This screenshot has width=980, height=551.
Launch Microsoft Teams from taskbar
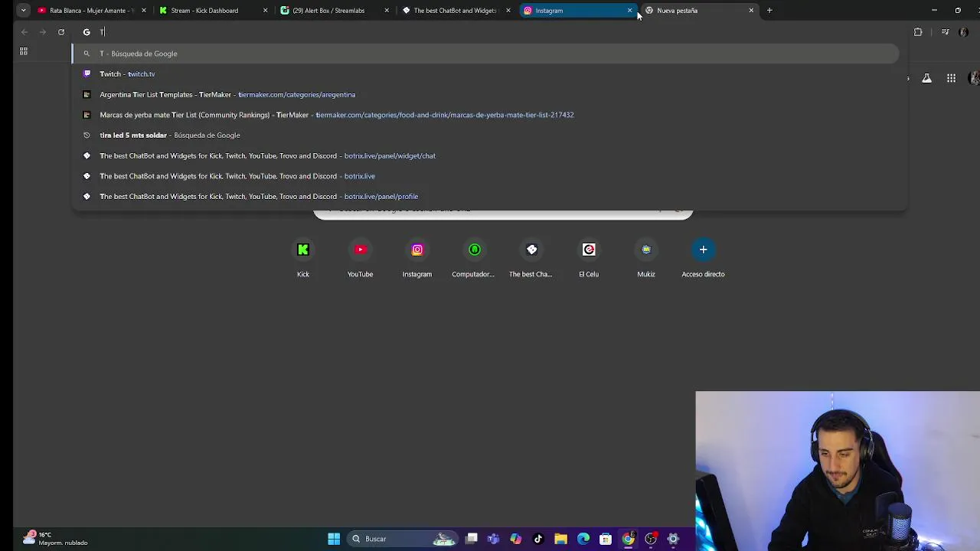(x=493, y=539)
